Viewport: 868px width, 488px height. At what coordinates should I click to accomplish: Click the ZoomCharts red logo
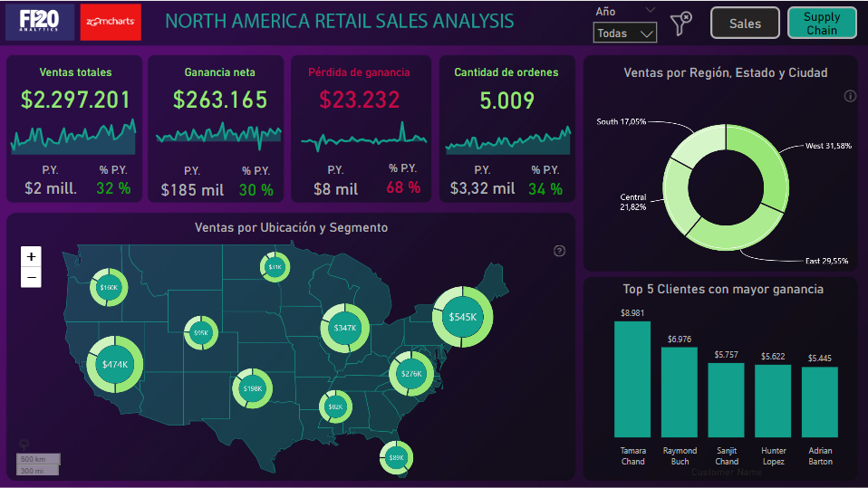point(111,23)
